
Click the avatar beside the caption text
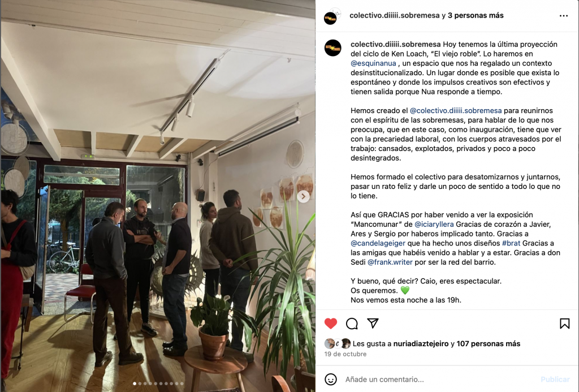[x=332, y=48]
